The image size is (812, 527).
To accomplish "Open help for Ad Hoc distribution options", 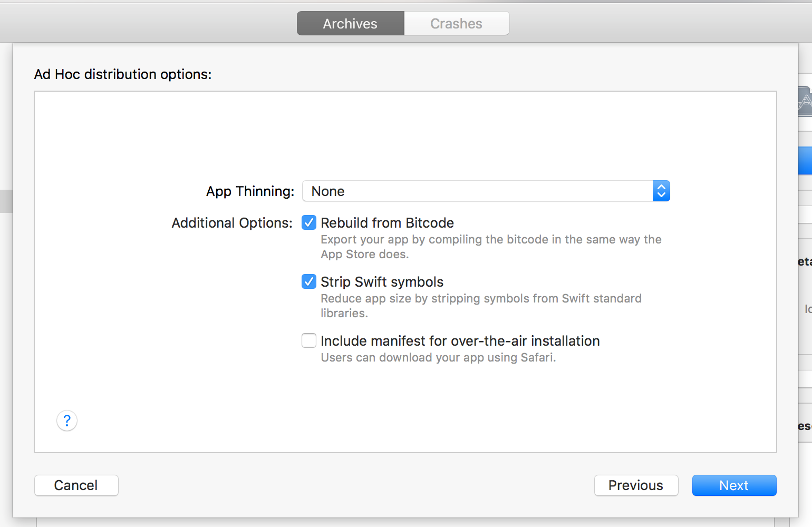I will pos(66,421).
